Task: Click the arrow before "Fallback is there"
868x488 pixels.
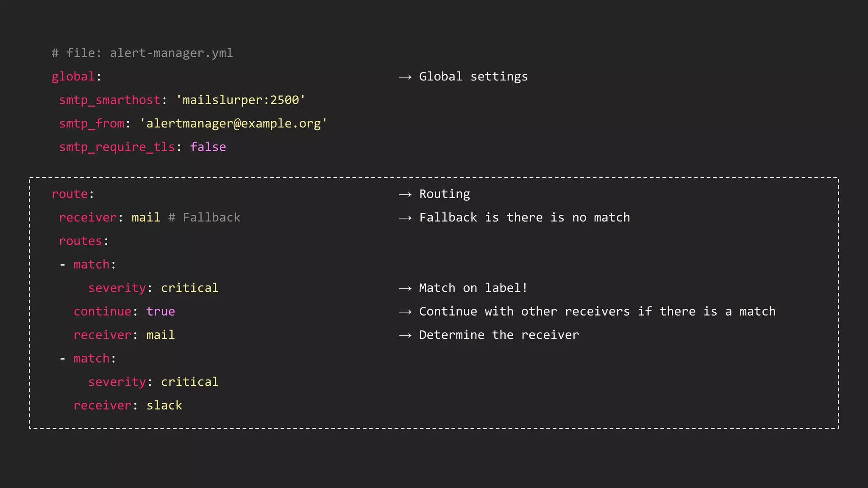Action: click(405, 218)
